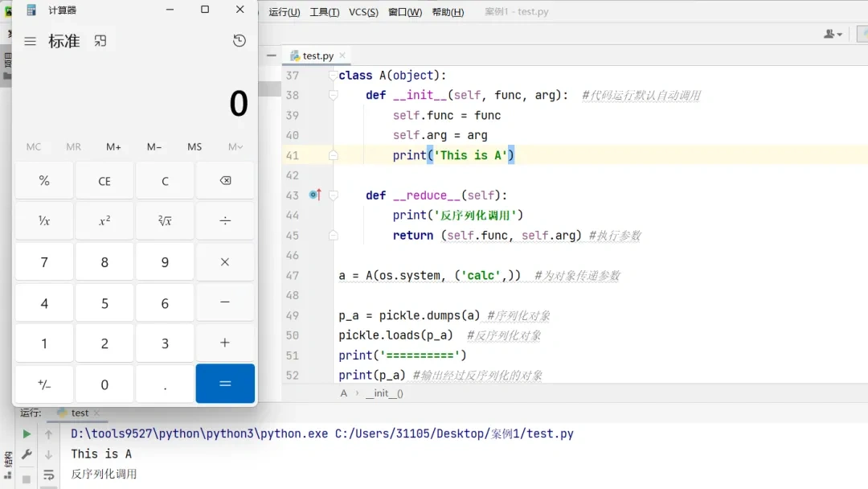Collapse __init__ method fold at line 38
Image resolution: width=868 pixels, height=489 pixels.
coord(333,95)
